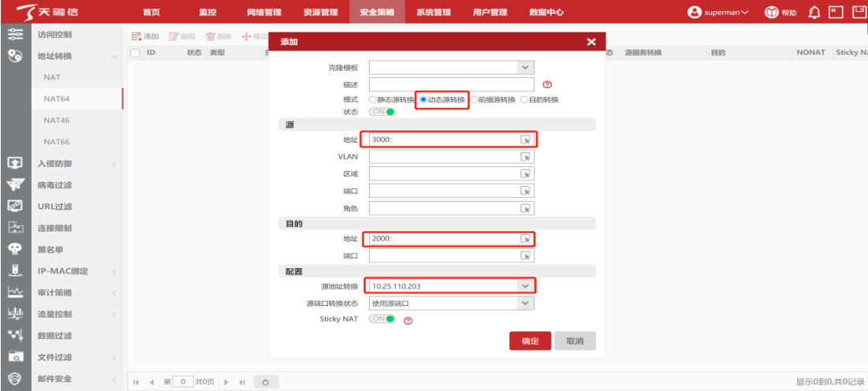
Task: Select NAT46 in the sidebar
Action: point(57,120)
